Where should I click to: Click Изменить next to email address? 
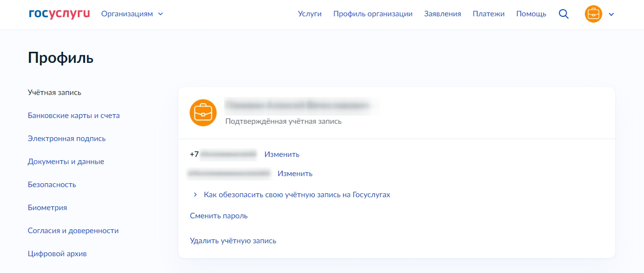(295, 174)
